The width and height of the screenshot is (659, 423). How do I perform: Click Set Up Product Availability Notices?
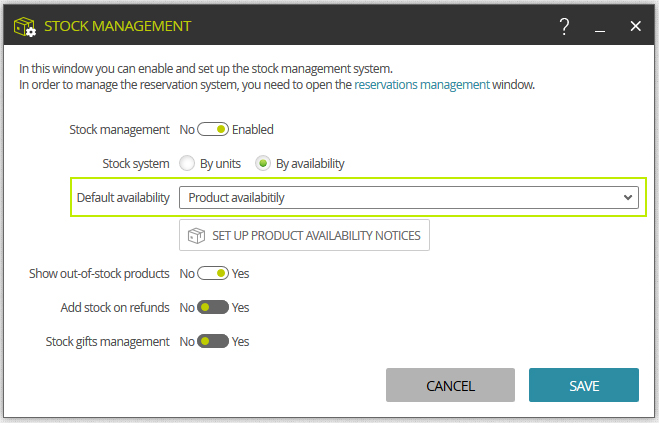304,235
